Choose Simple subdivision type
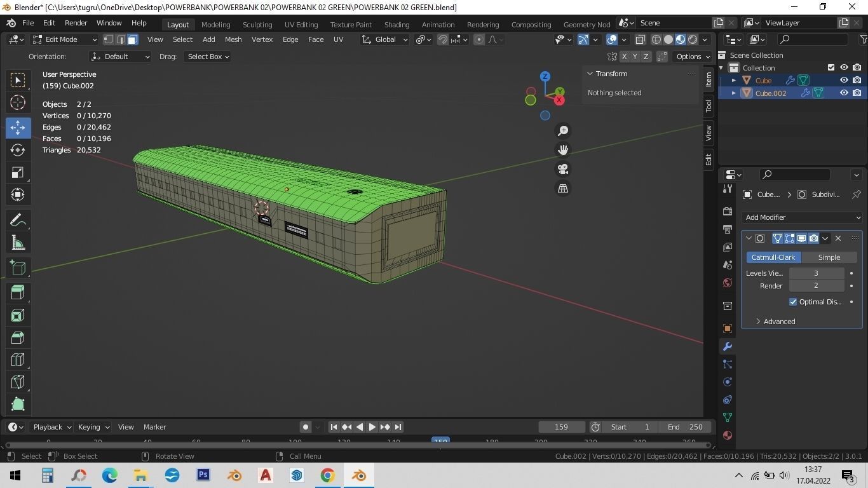This screenshot has width=868, height=488. click(829, 257)
